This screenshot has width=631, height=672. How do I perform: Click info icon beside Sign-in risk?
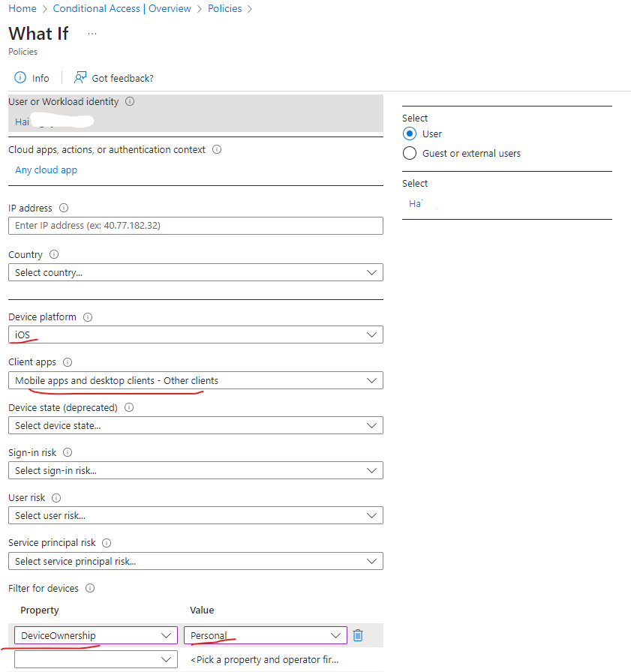click(68, 452)
